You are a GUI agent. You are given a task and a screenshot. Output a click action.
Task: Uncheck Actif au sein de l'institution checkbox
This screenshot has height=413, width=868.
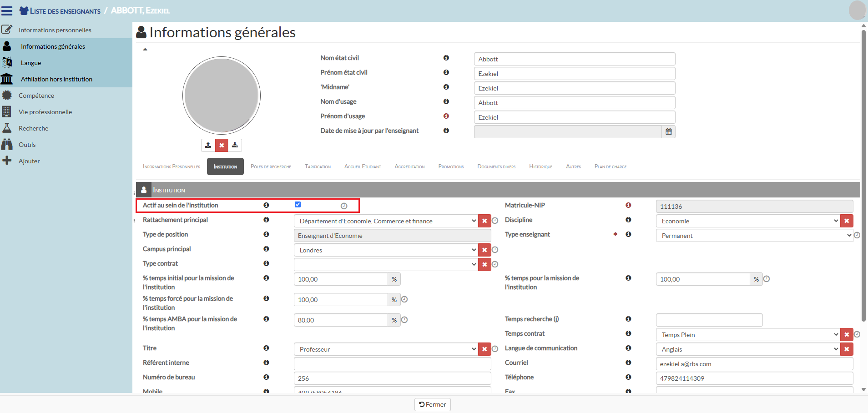click(298, 205)
